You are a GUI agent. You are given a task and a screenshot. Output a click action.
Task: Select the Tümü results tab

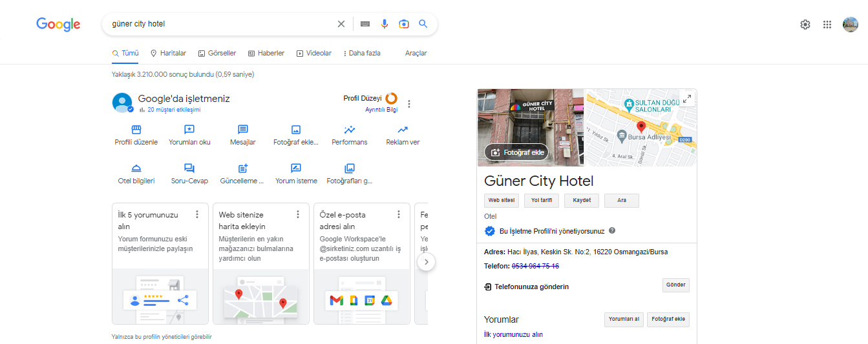[x=125, y=53]
